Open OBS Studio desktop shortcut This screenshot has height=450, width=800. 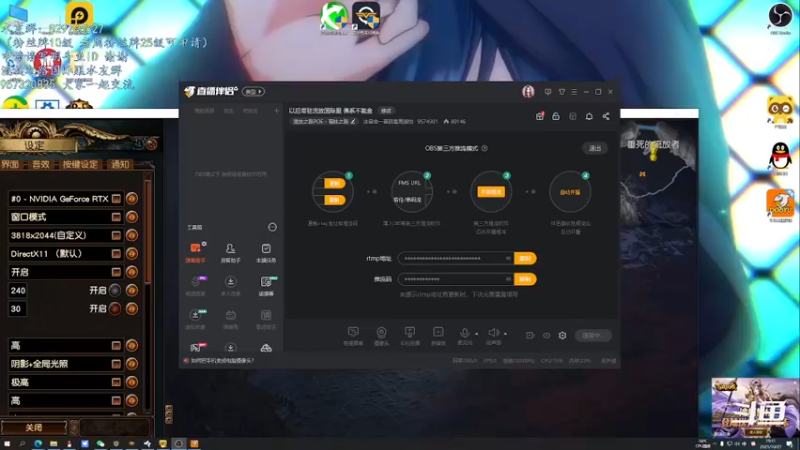point(780,18)
